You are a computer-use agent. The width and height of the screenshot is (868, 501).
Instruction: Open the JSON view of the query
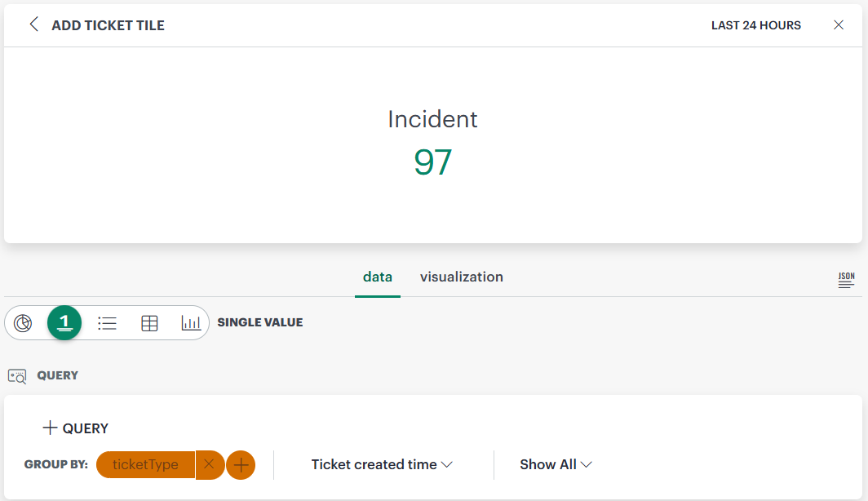click(x=846, y=278)
